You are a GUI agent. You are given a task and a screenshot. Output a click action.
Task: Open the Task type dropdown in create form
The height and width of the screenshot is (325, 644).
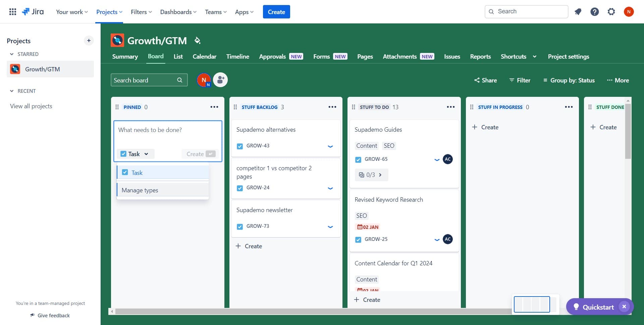pyautogui.click(x=135, y=154)
